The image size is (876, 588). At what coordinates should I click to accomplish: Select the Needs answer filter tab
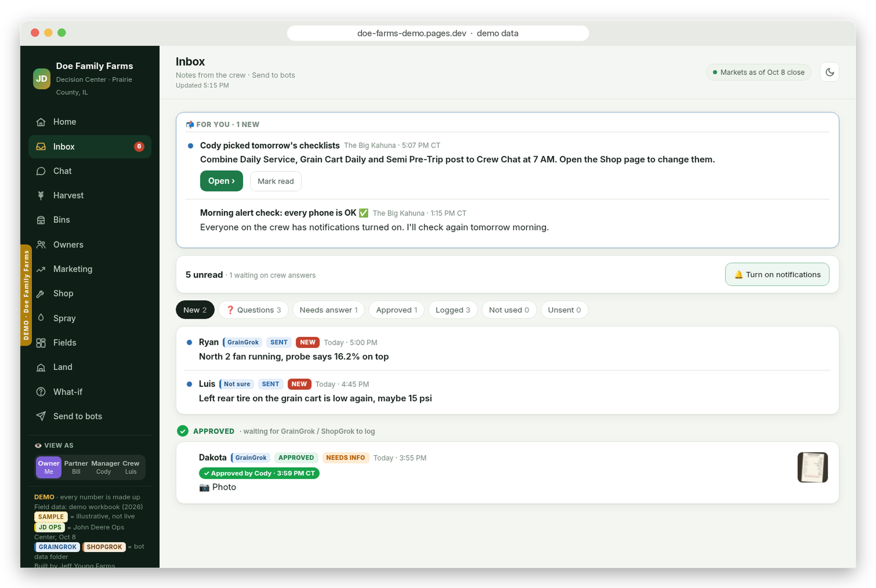328,310
